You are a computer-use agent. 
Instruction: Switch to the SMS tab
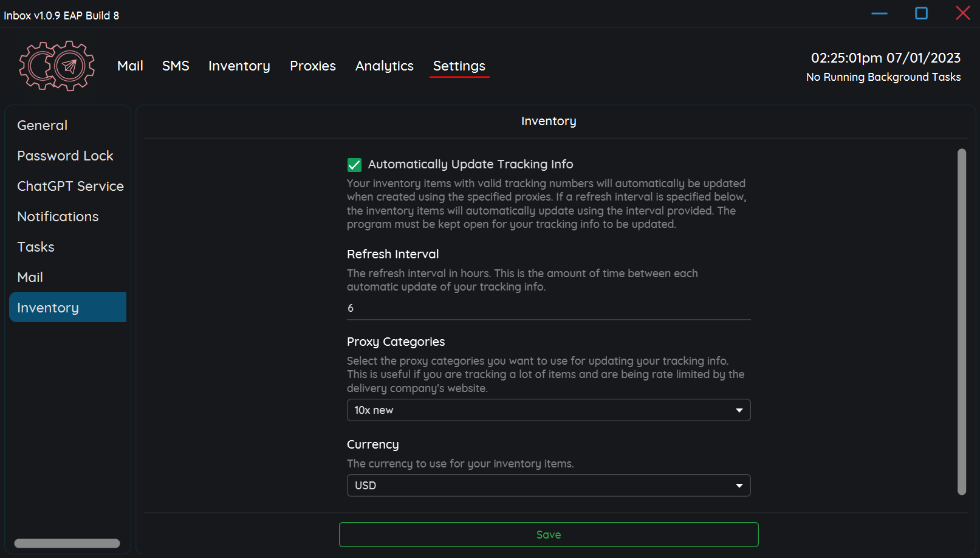(176, 66)
